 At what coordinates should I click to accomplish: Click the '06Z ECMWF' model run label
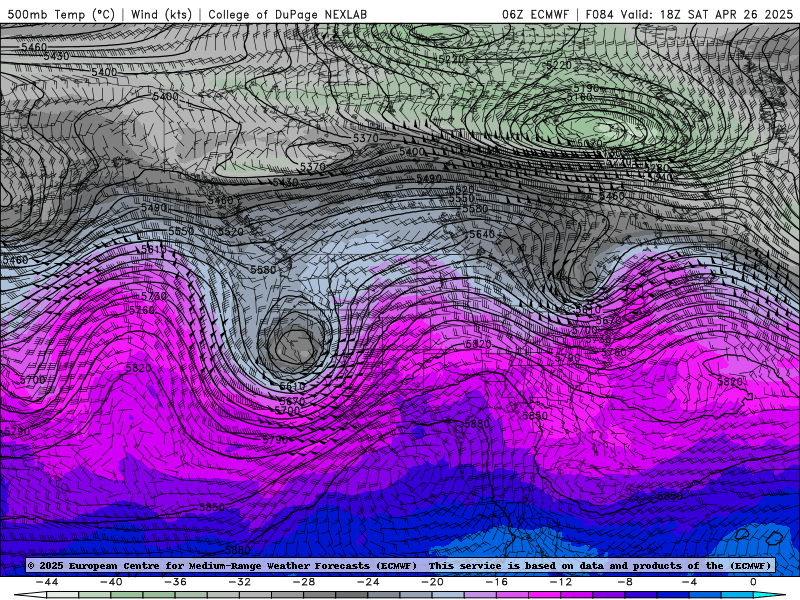[x=535, y=14]
